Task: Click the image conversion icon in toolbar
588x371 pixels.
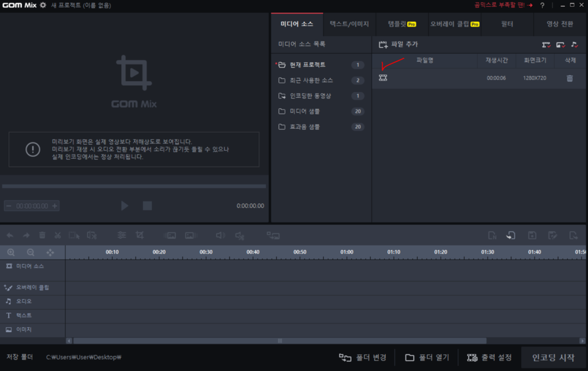Action: (x=273, y=235)
